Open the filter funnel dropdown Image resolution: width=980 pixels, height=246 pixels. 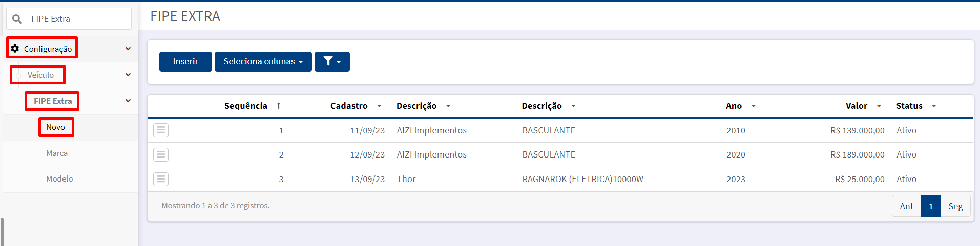[332, 61]
